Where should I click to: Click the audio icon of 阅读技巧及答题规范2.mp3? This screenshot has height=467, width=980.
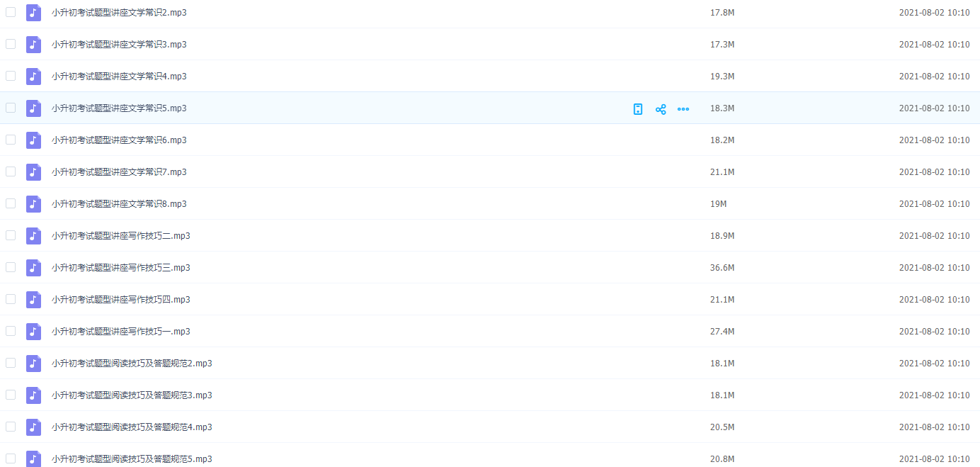[33, 364]
